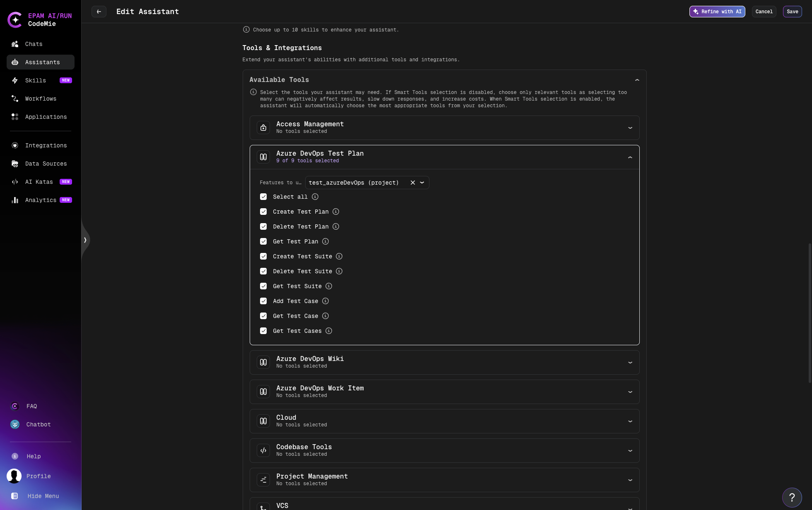Viewport: 812px width, 510px height.
Task: Uncheck Create Test Plan
Action: click(x=263, y=212)
